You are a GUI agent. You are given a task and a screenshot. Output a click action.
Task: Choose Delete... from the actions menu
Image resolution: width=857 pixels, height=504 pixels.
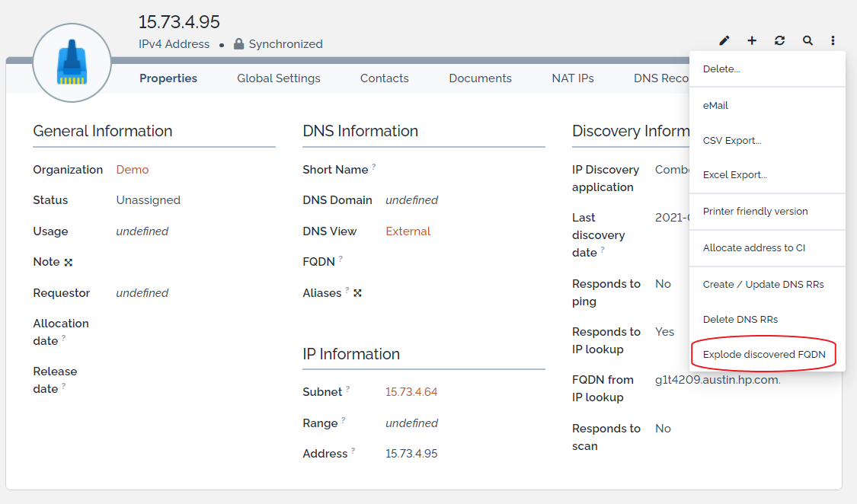point(721,69)
